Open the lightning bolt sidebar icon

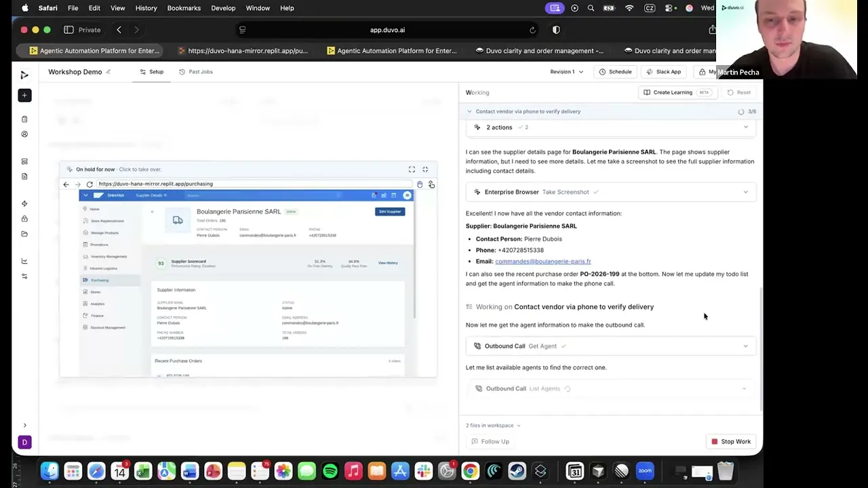click(x=24, y=204)
